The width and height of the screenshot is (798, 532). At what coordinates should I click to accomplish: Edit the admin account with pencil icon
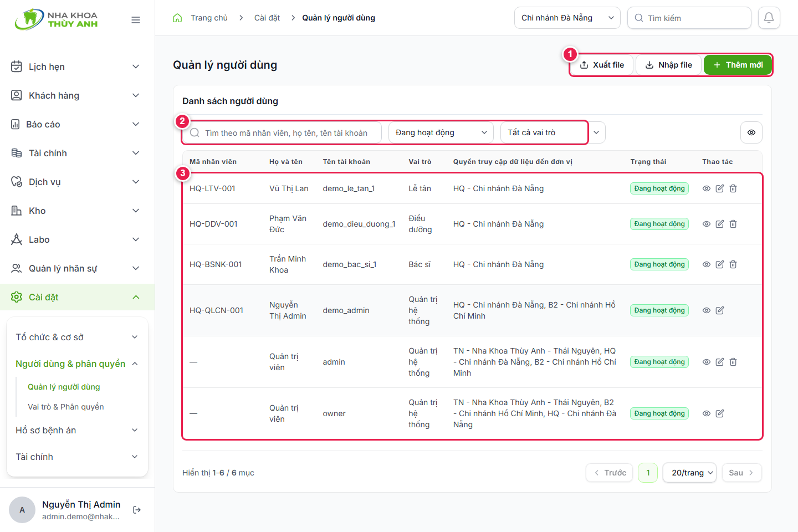coord(720,362)
